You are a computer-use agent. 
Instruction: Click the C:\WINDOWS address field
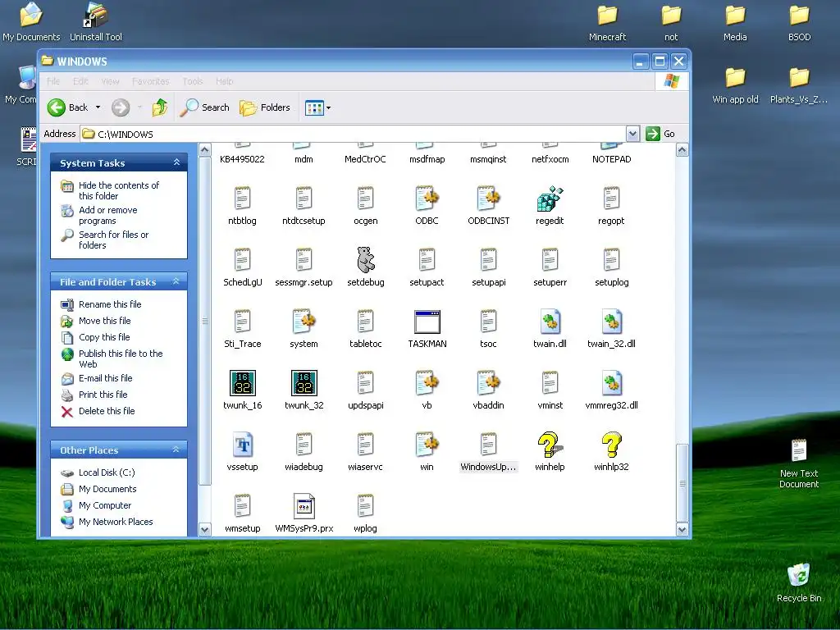(354, 134)
